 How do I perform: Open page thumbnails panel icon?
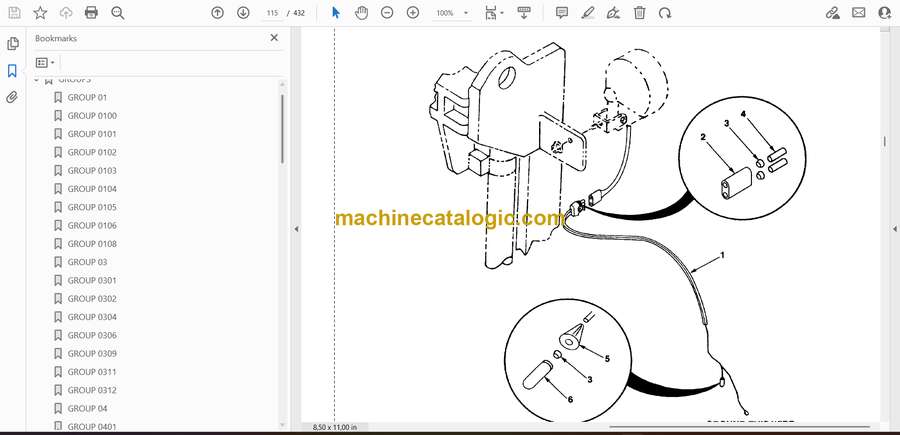13,44
